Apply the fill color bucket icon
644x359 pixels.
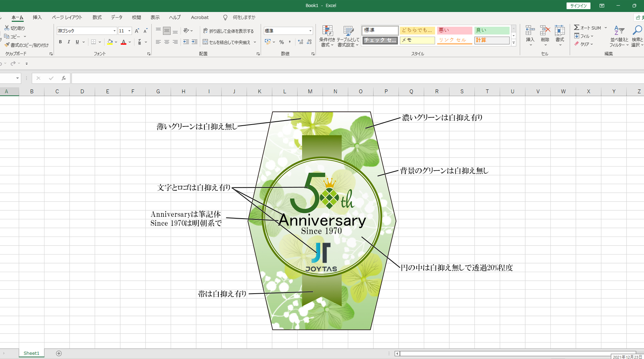(x=110, y=42)
